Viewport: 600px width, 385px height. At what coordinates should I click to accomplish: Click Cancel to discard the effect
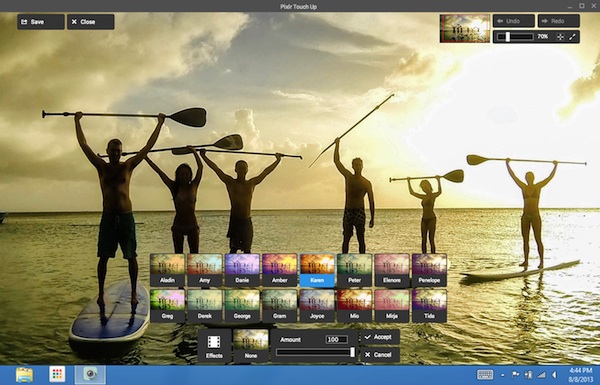[x=380, y=355]
